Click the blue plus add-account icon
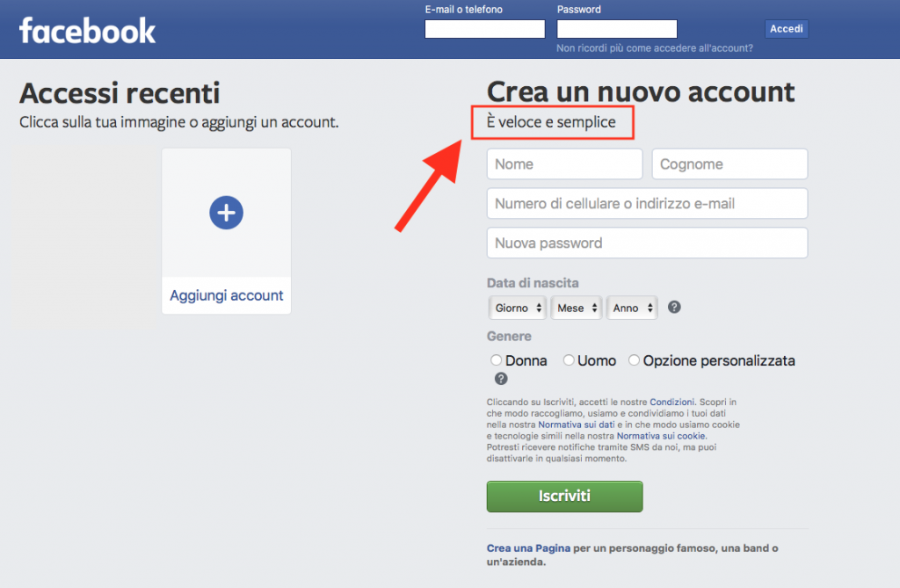 tap(226, 213)
